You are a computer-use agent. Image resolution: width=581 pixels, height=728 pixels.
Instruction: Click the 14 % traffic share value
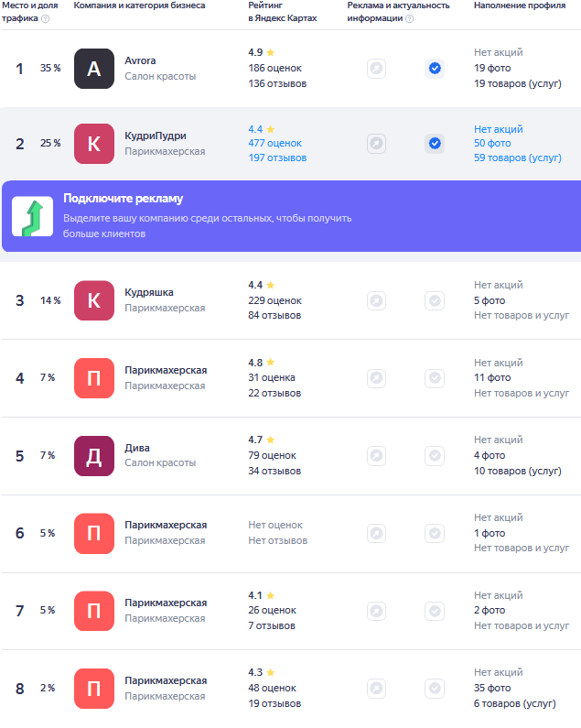(x=50, y=301)
